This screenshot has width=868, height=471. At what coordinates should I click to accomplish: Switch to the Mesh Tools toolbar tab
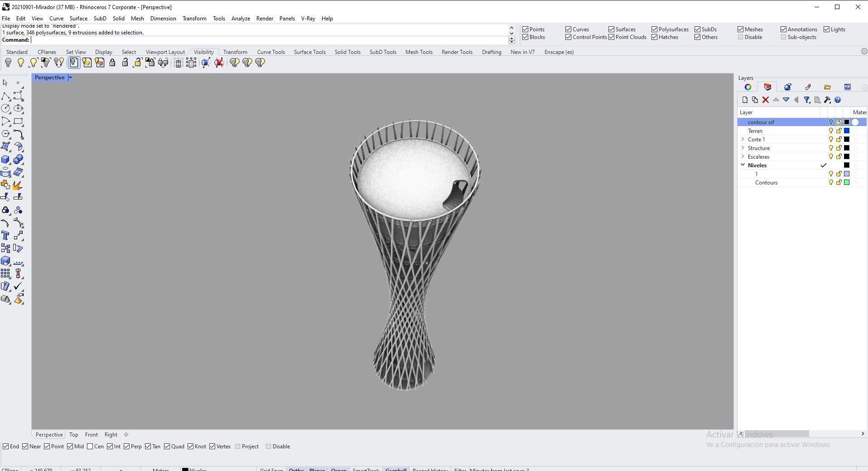click(419, 52)
